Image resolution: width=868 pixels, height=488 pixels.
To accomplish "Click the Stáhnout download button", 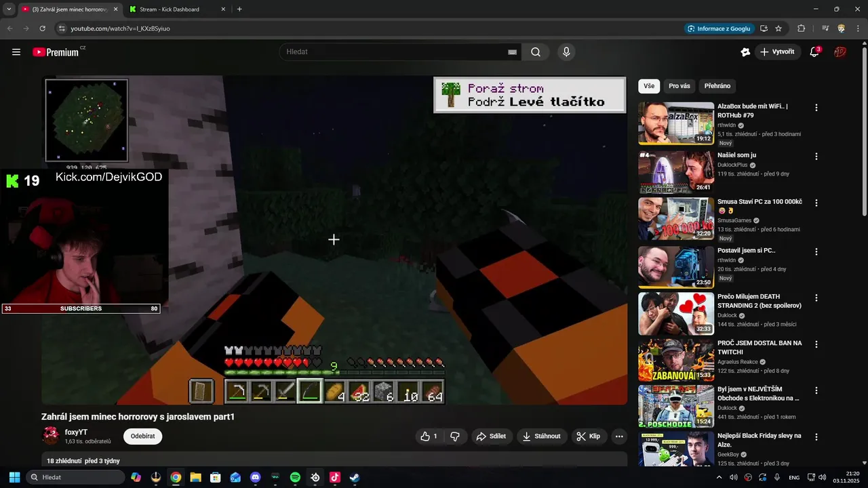I will [541, 436].
